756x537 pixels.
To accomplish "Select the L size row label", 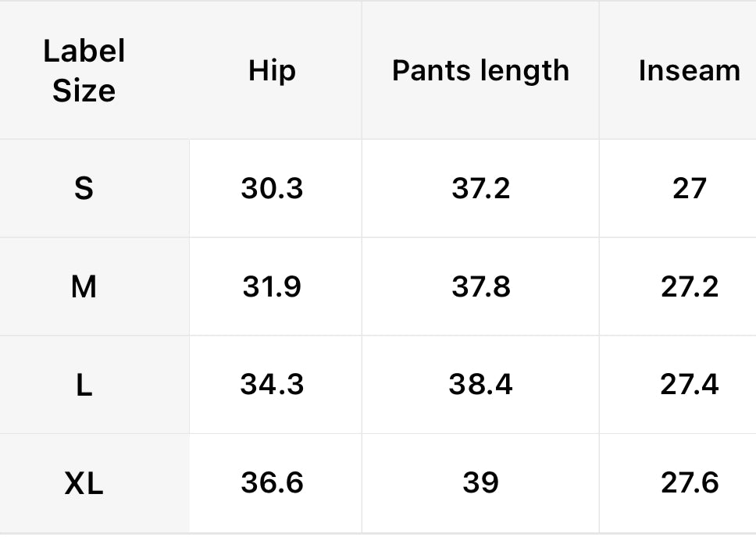I will (84, 385).
